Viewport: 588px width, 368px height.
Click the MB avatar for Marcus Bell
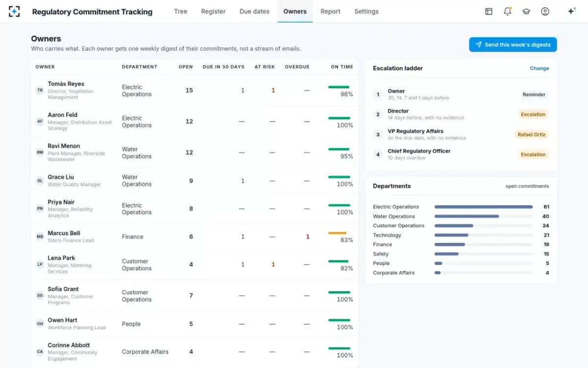pos(40,237)
